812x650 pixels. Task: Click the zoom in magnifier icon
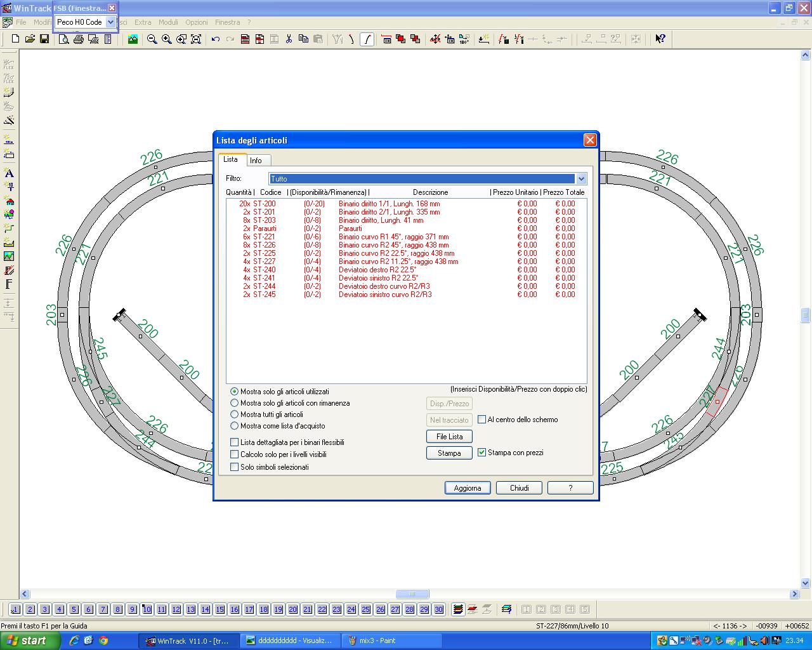click(x=167, y=39)
